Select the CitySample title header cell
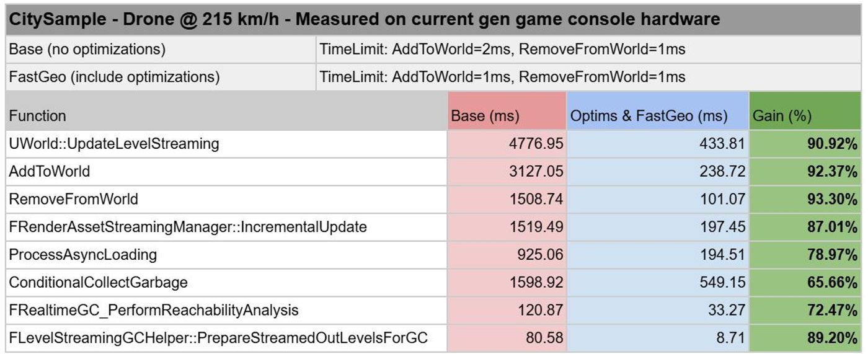This screenshot has height=354, width=868. point(433,20)
